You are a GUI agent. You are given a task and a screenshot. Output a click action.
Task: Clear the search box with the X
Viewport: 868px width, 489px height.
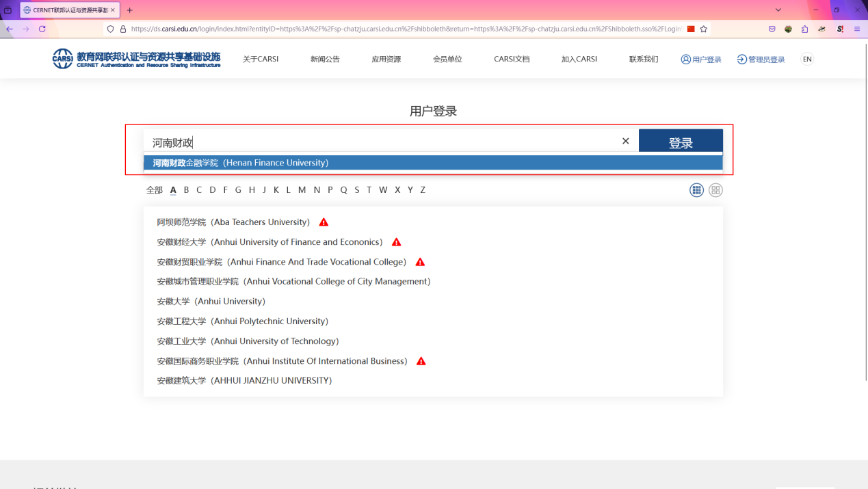point(625,141)
